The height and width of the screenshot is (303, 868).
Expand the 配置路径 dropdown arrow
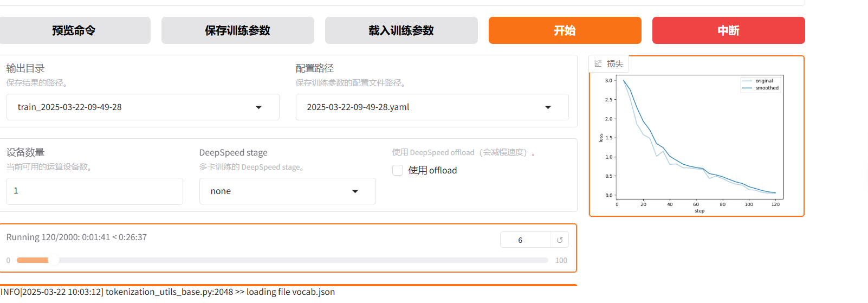tap(548, 107)
